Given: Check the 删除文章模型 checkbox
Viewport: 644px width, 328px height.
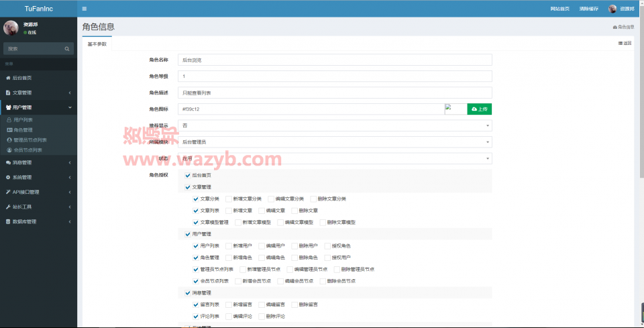Looking at the screenshot, I should (x=323, y=223).
